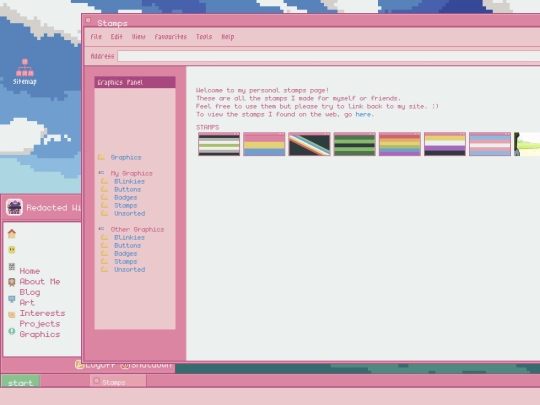The image size is (540, 405).
Task: Click the user avatar picture in start menu header
Action: tap(14, 207)
